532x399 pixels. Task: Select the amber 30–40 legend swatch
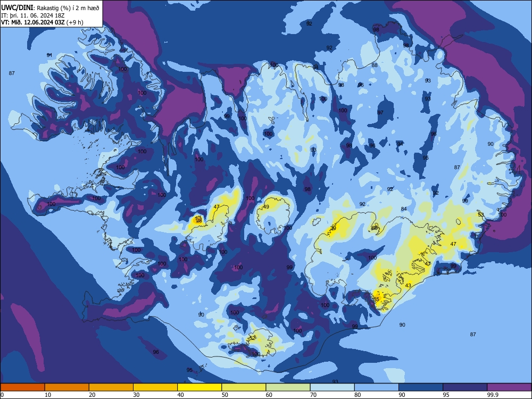coord(155,387)
